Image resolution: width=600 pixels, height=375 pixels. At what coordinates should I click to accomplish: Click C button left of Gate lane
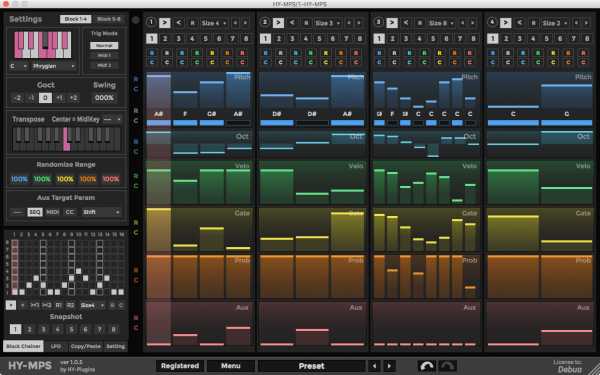(136, 232)
